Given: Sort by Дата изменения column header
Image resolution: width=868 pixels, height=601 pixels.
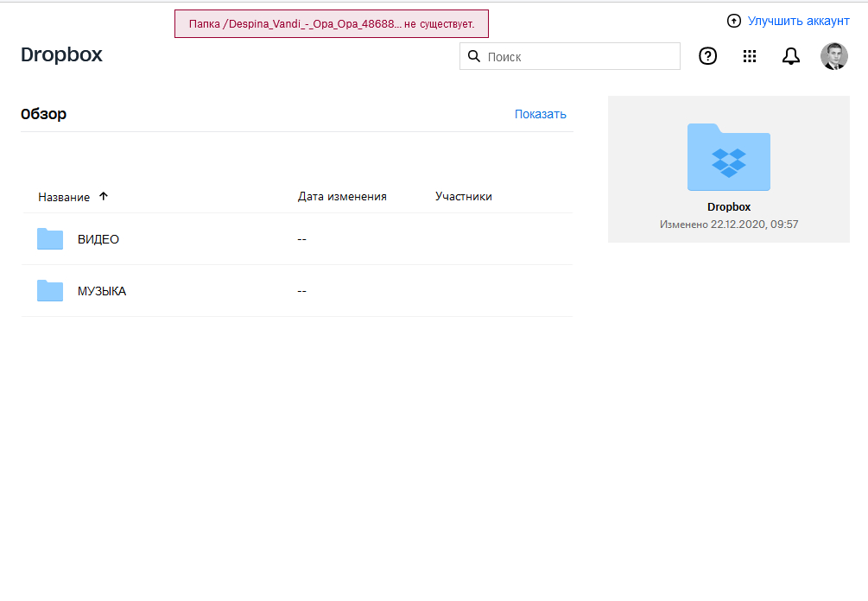Looking at the screenshot, I should pos(342,197).
